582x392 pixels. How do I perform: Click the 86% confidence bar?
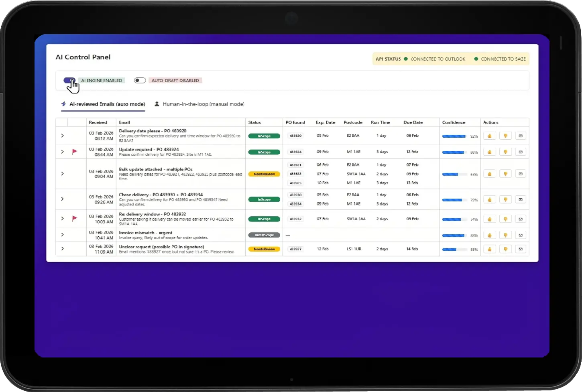pos(454,152)
